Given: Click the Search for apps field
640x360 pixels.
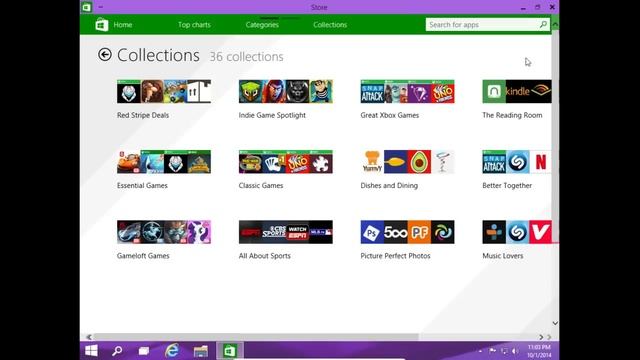Looking at the screenshot, I should [x=488, y=24].
